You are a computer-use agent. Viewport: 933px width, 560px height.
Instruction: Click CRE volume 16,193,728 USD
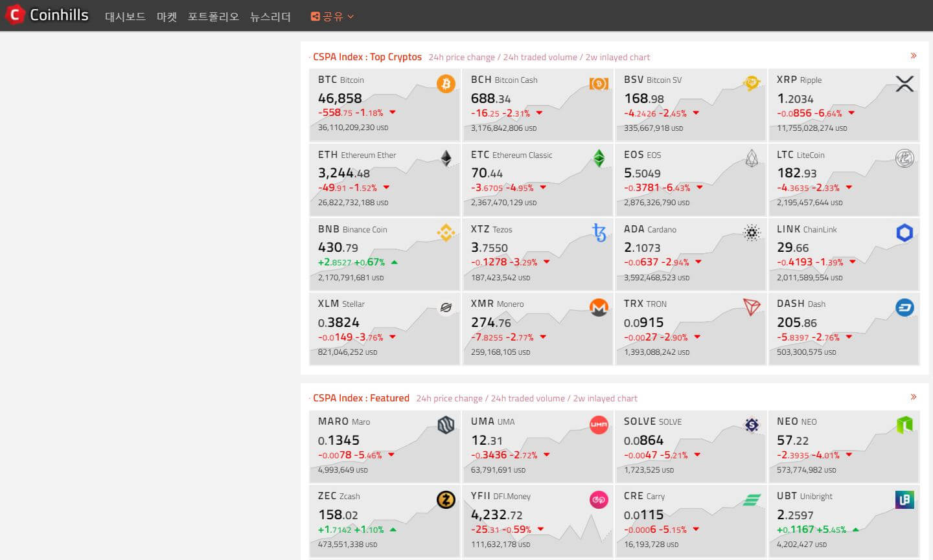pos(651,544)
